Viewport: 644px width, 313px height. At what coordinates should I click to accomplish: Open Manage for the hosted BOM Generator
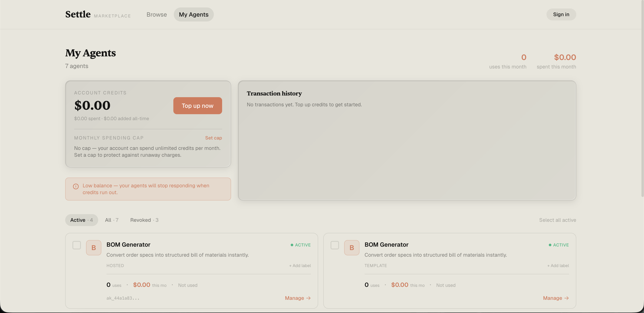[297, 298]
